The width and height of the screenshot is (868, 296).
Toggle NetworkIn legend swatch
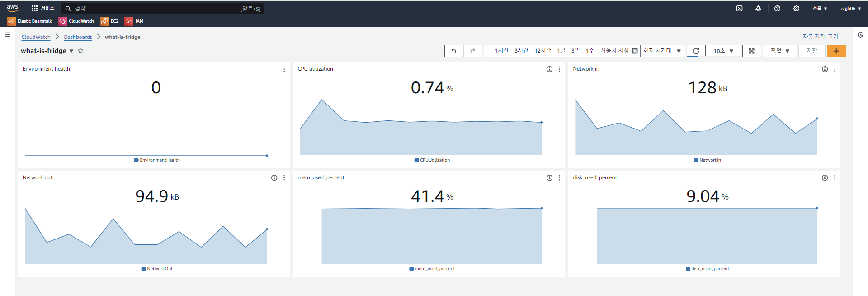[x=696, y=160]
